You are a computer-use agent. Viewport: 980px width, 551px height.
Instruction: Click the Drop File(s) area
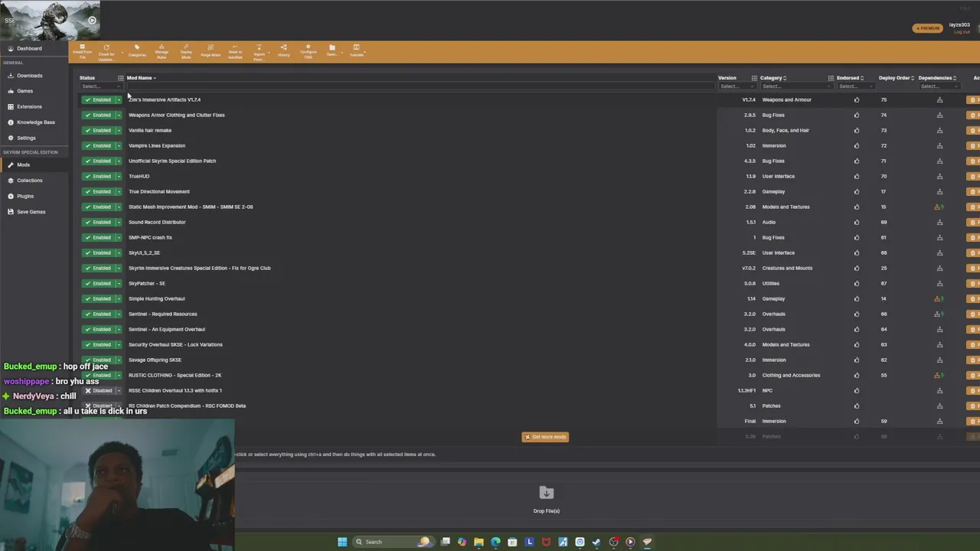click(x=546, y=499)
